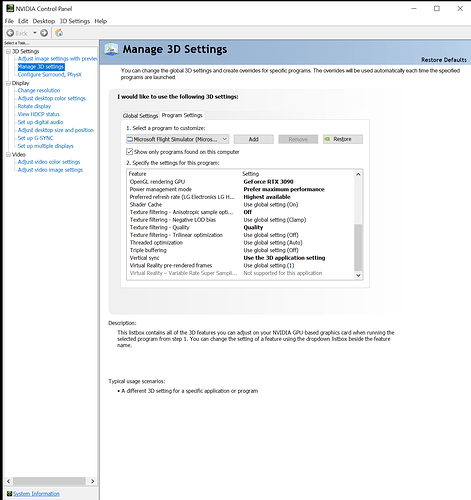471x500 pixels.
Task: Select the Vertical sync setting row
Action: pos(240,258)
